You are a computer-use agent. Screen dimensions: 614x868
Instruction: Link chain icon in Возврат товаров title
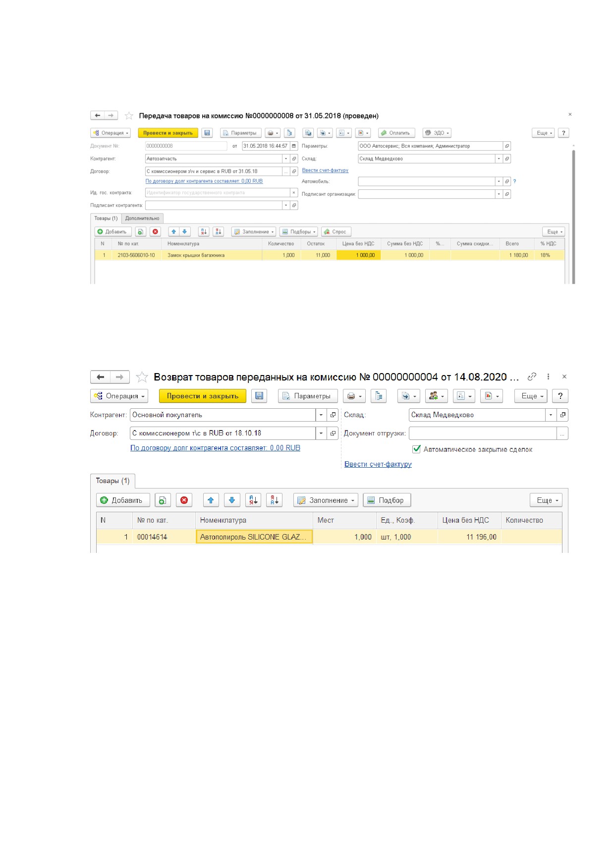pos(532,377)
